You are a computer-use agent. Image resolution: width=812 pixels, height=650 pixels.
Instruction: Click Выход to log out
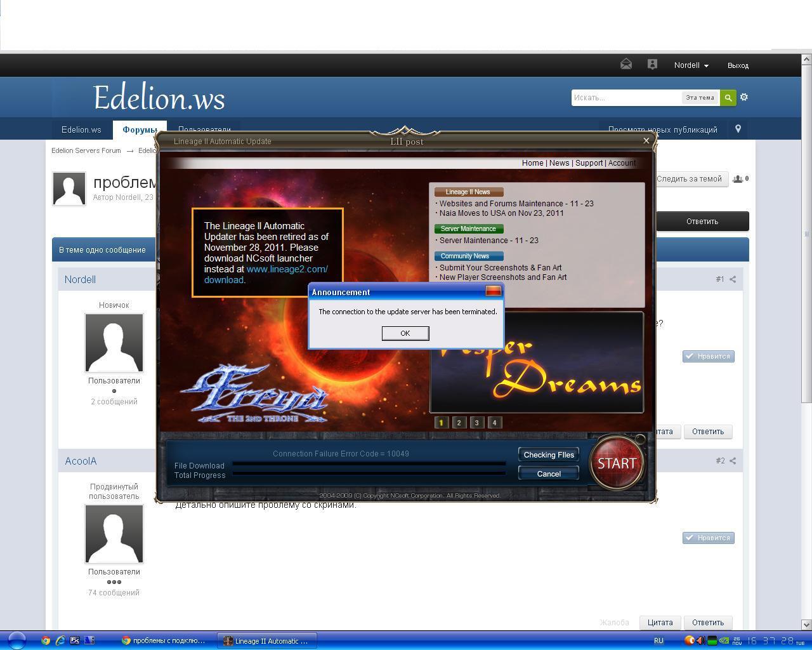pyautogui.click(x=738, y=65)
